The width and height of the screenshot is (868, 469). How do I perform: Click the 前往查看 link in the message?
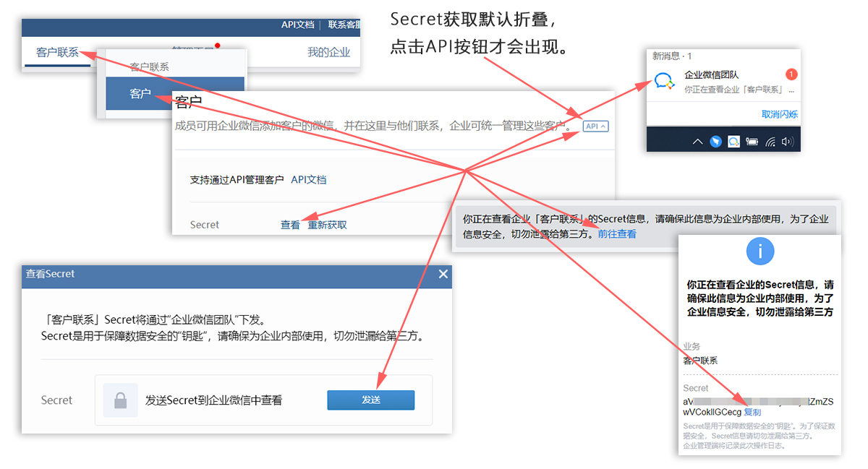(x=617, y=234)
